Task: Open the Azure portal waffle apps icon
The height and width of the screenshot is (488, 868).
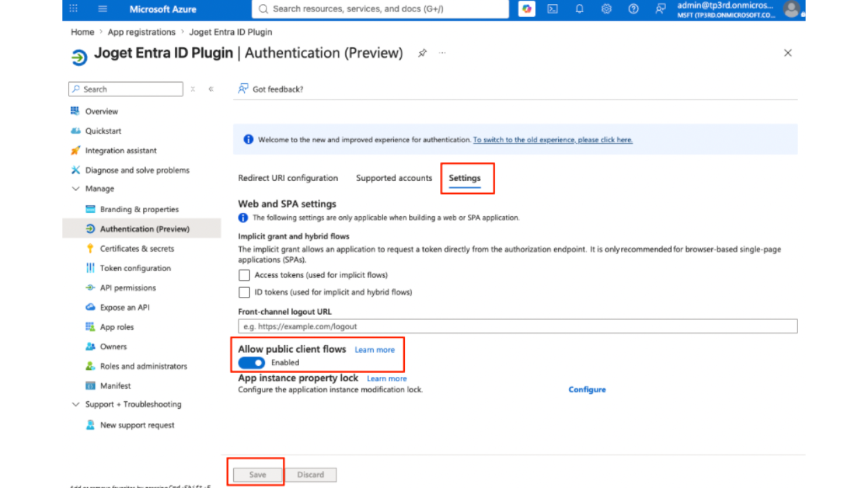Action: coord(74,9)
